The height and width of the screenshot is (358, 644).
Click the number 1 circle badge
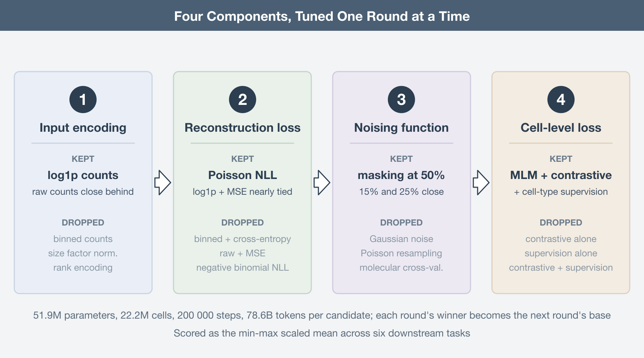83,100
